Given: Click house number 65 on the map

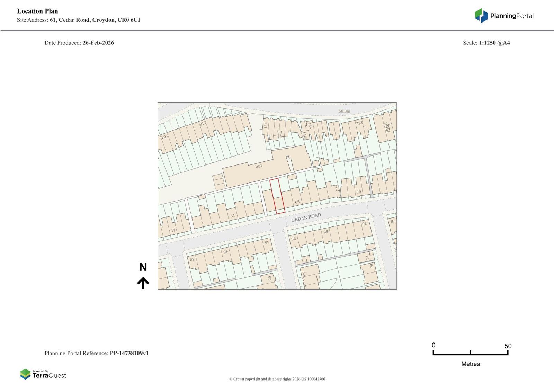Looking at the screenshot, I should click(x=297, y=202).
